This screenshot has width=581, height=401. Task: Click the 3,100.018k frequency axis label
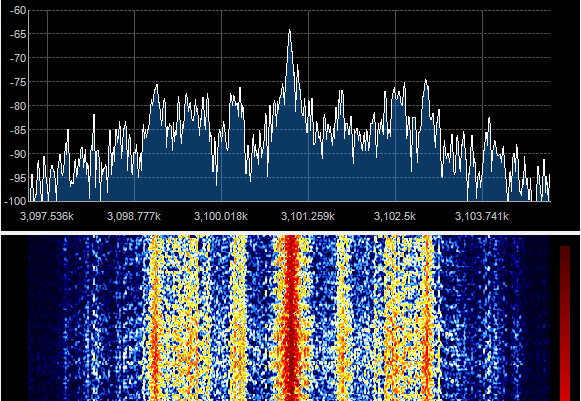click(221, 216)
